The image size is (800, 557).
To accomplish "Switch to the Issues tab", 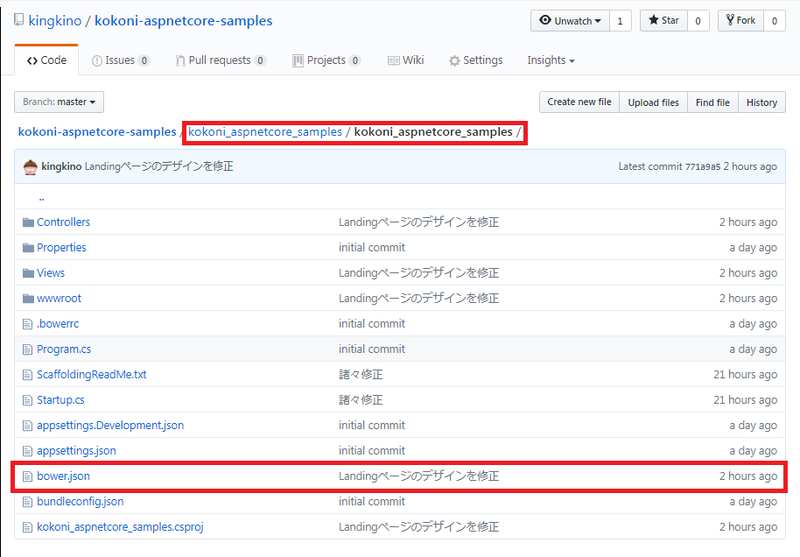I will point(120,60).
